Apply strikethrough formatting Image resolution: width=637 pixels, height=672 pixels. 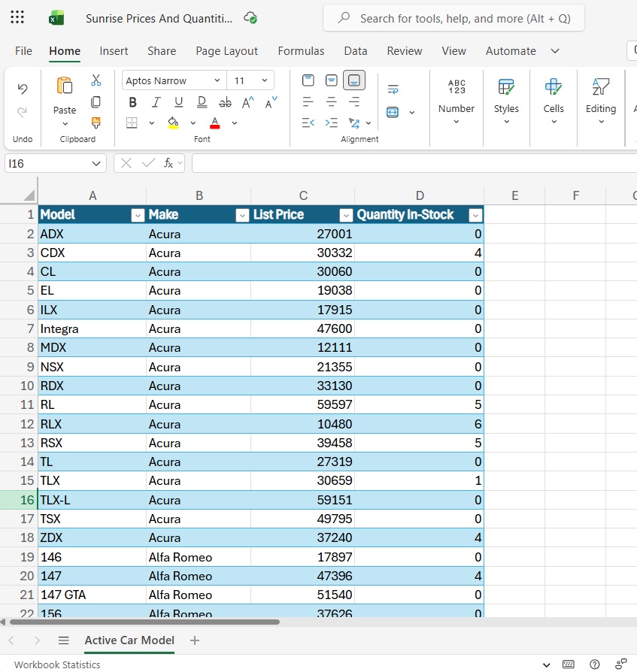[225, 102]
